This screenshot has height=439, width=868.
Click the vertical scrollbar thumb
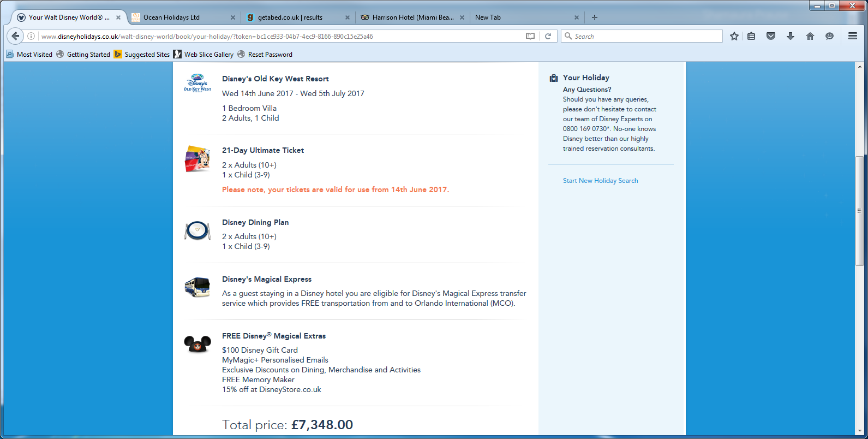point(859,211)
